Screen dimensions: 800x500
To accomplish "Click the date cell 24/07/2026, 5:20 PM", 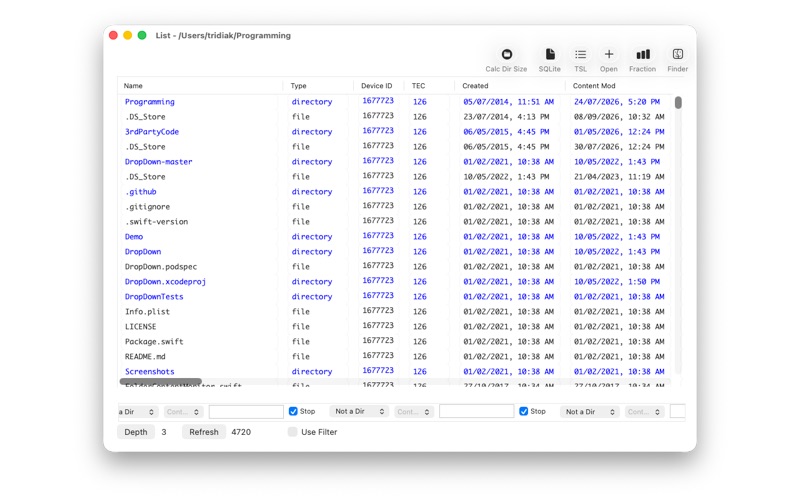I will (x=617, y=102).
